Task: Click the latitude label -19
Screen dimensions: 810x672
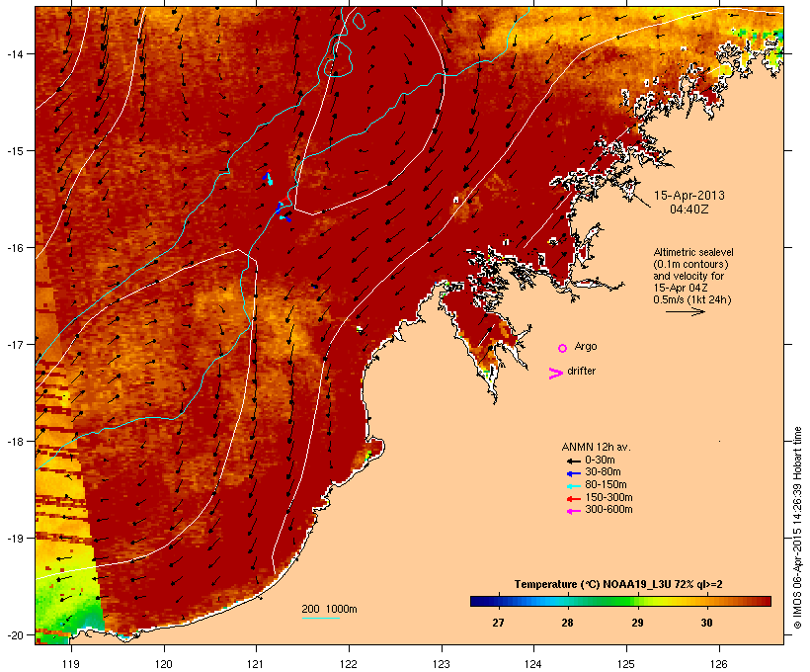Action: (14, 539)
